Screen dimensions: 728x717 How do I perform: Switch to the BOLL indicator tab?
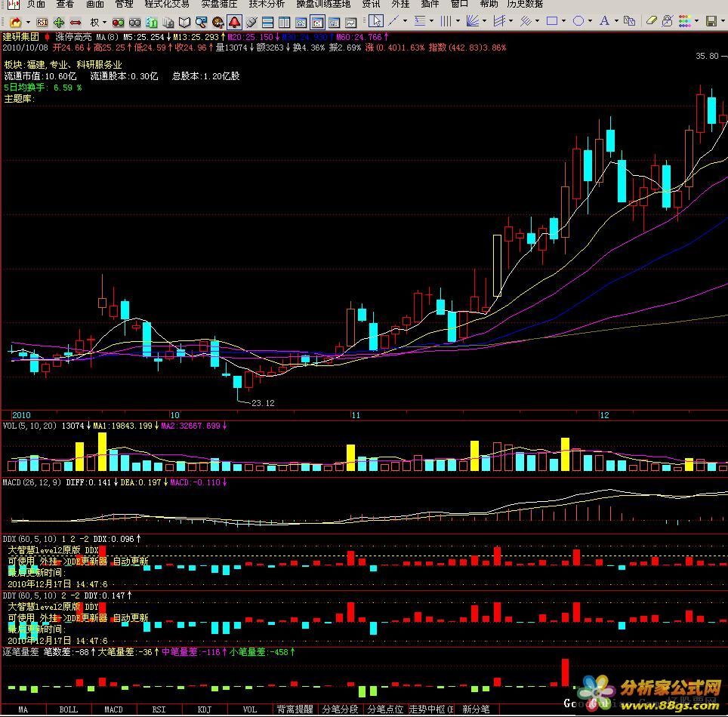click(x=68, y=709)
